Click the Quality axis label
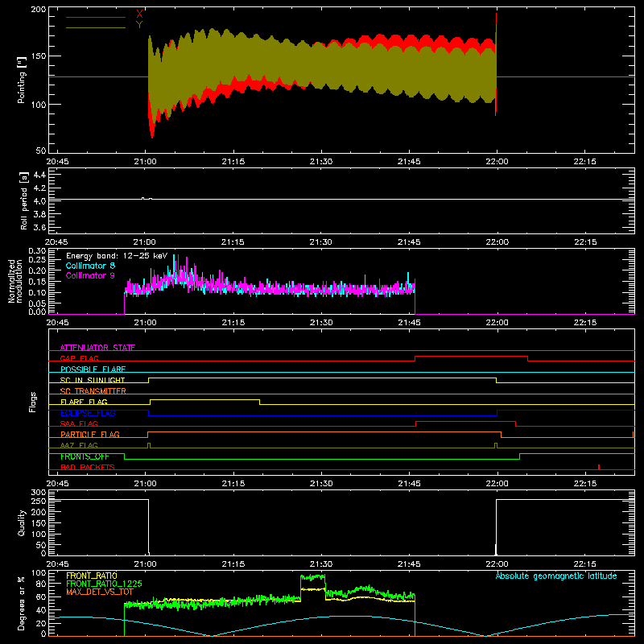Image resolution: width=644 pixels, height=644 pixels. (22, 522)
